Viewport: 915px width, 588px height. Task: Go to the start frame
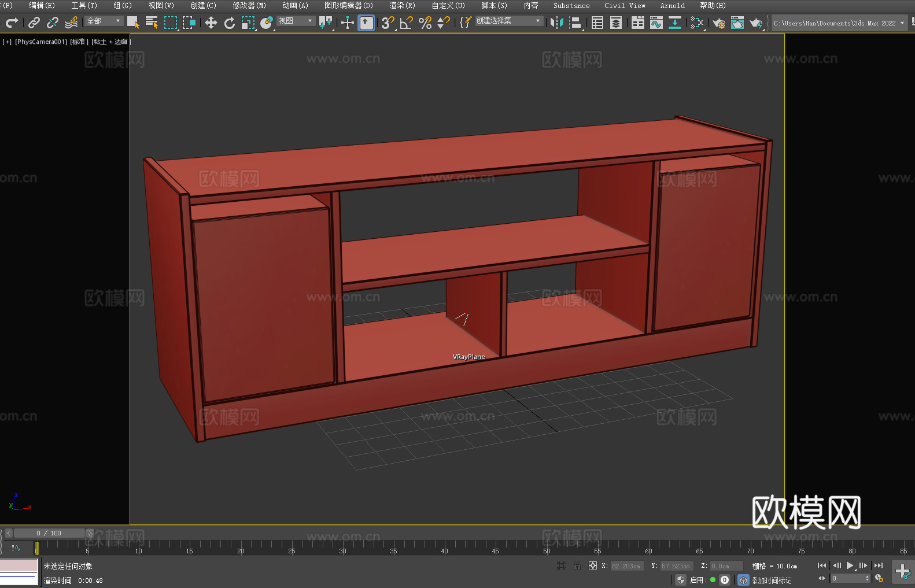(822, 565)
